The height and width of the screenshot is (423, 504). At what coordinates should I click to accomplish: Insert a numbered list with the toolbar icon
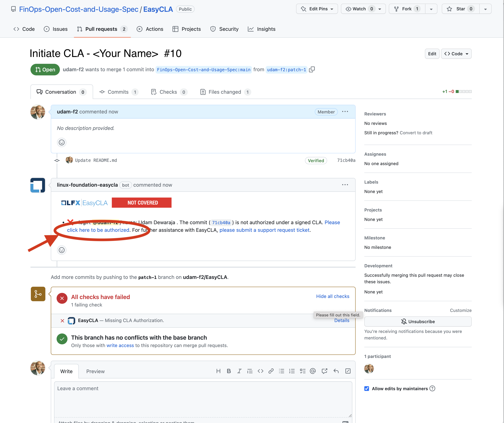292,371
